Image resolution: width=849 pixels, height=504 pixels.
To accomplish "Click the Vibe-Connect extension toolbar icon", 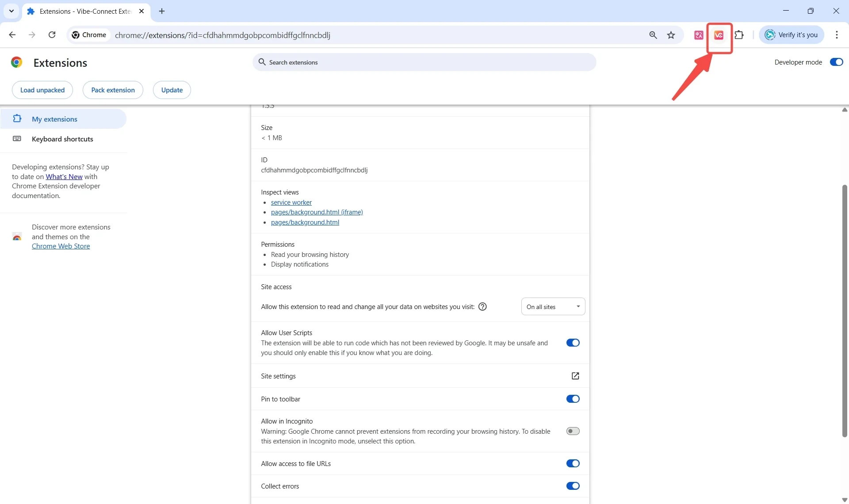I will pyautogui.click(x=719, y=35).
